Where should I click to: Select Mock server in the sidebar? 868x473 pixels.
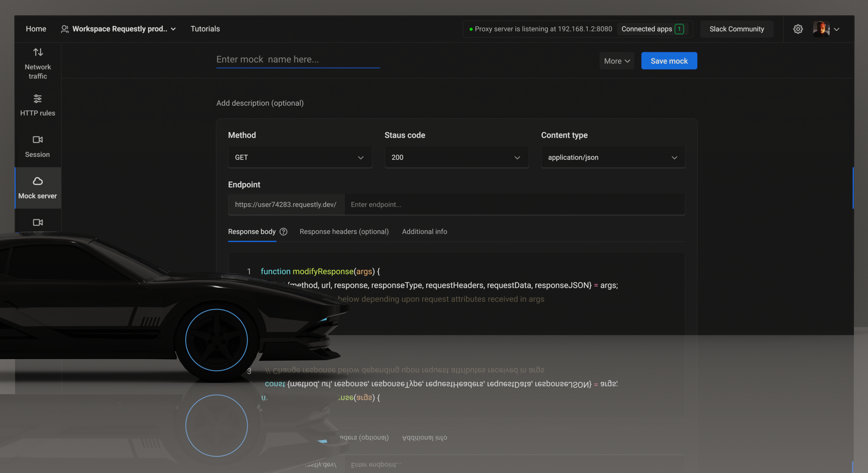click(37, 187)
